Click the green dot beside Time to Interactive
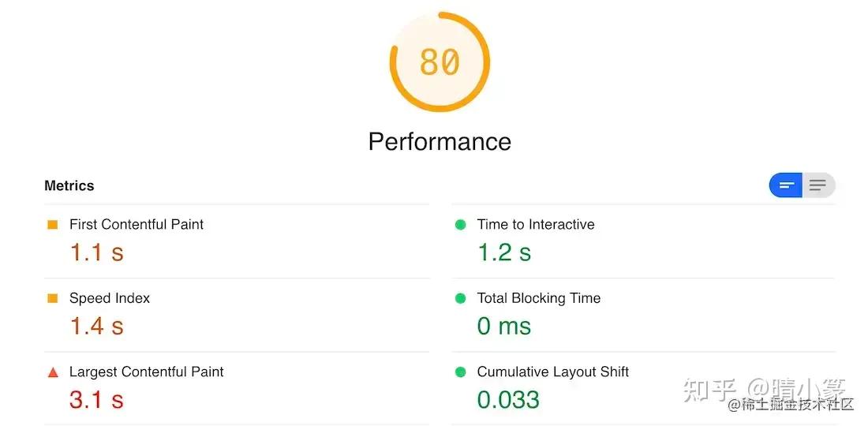This screenshot has width=868, height=426. [x=461, y=225]
